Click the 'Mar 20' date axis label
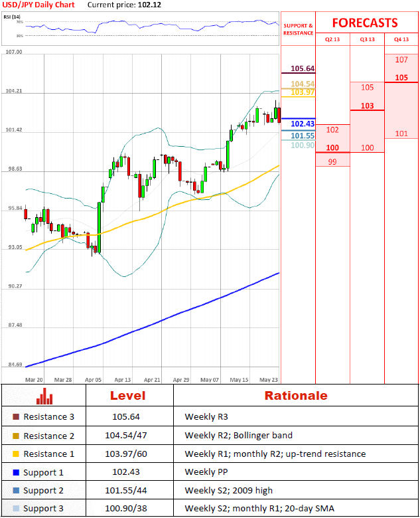 tap(34, 380)
